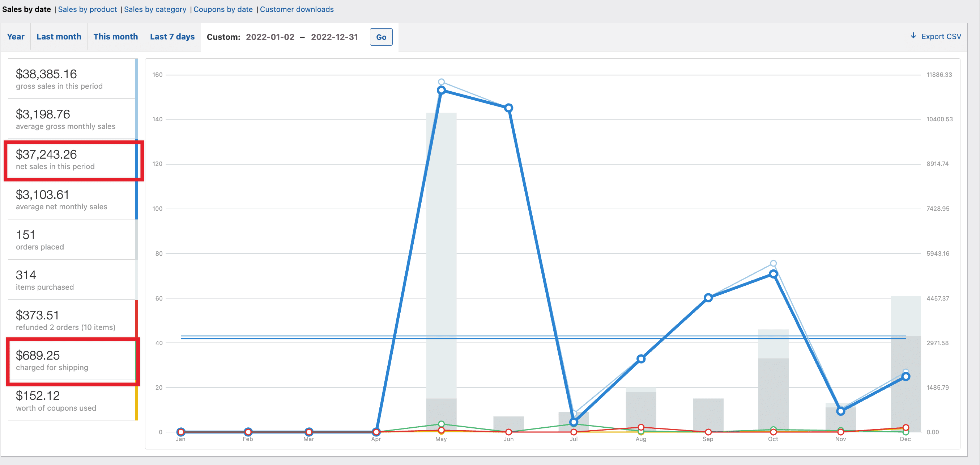
Task: Click the end date field showing 2022-12-31
Action: [335, 37]
